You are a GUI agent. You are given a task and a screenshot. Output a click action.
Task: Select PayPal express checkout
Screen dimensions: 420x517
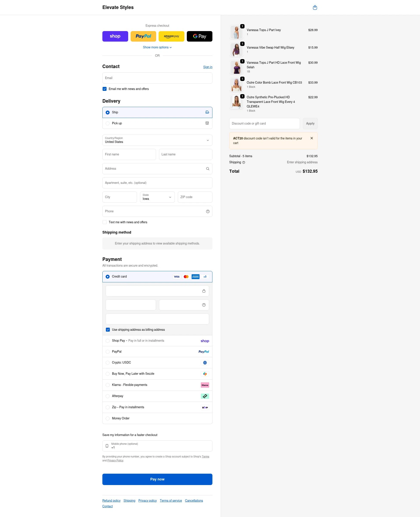(143, 36)
